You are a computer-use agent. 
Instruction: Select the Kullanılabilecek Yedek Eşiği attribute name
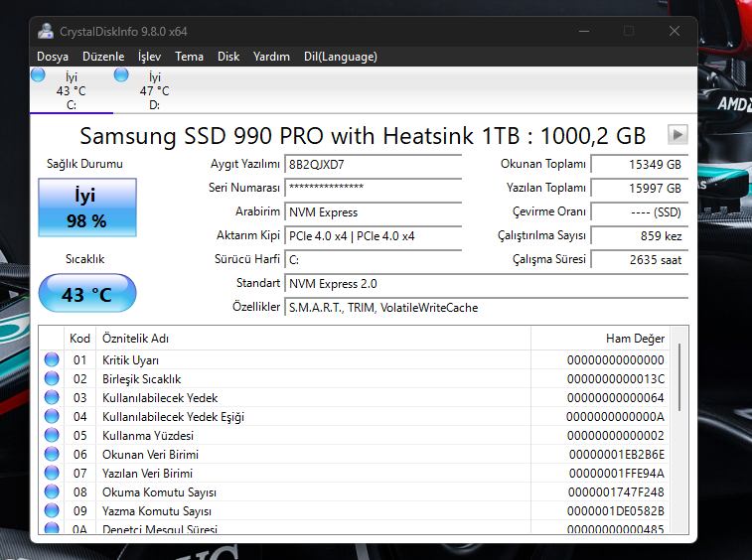(x=173, y=417)
